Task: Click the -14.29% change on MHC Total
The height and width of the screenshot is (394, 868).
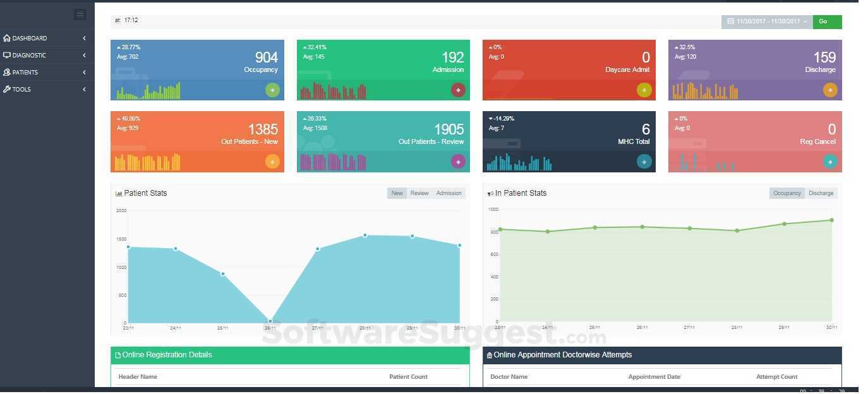Action: (x=502, y=119)
